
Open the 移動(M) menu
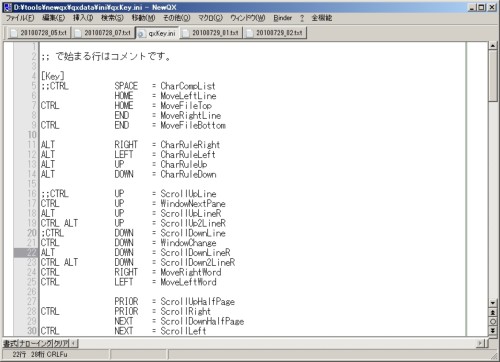[x=143, y=18]
